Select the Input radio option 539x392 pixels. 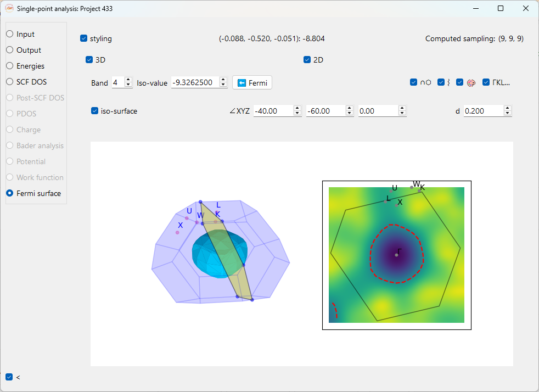click(10, 34)
